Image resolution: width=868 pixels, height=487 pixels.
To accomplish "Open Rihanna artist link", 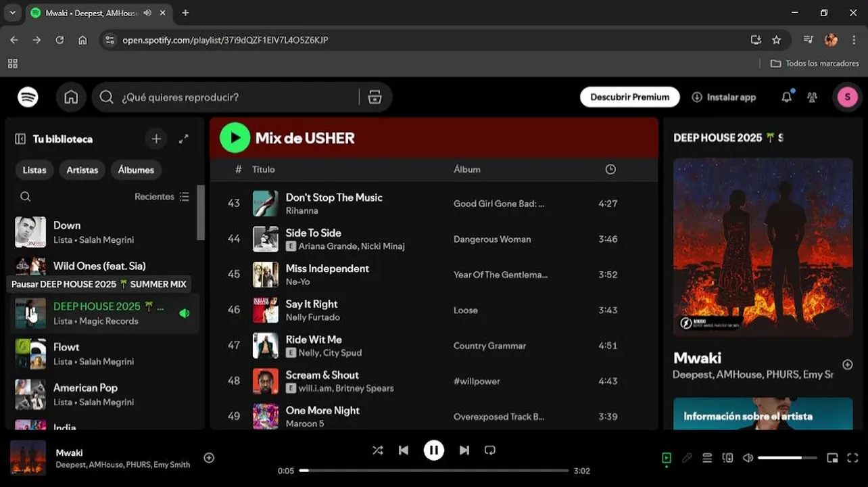I will coord(302,211).
